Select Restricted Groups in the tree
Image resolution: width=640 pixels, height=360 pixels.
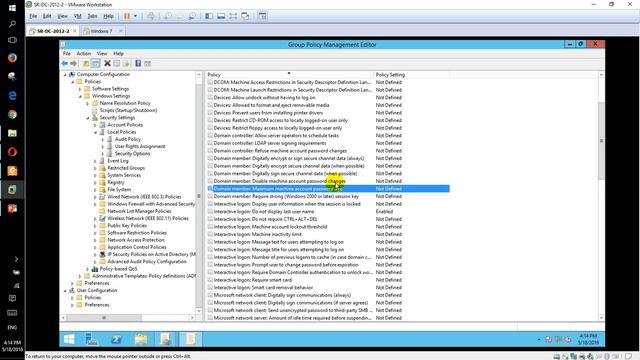pyautogui.click(x=126, y=168)
